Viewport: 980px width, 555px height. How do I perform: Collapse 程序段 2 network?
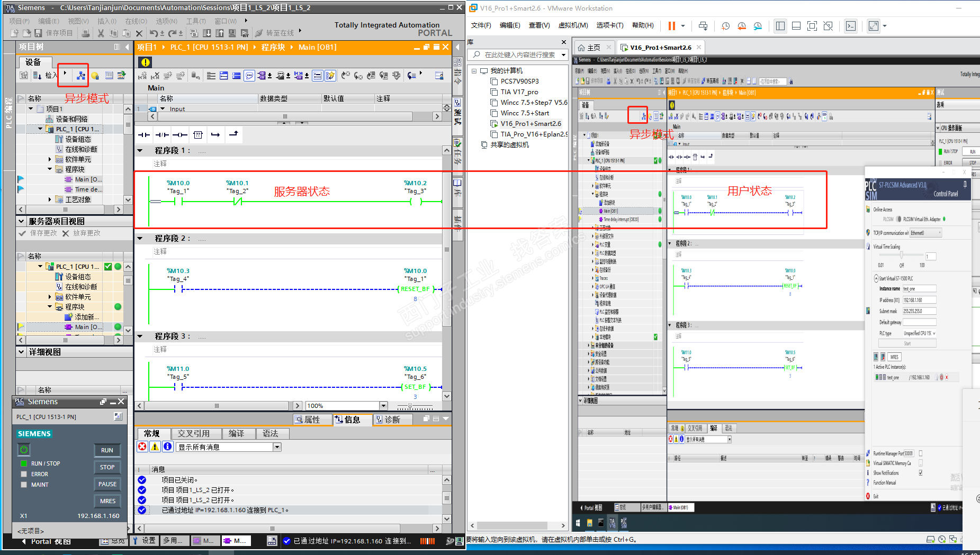pyautogui.click(x=140, y=239)
